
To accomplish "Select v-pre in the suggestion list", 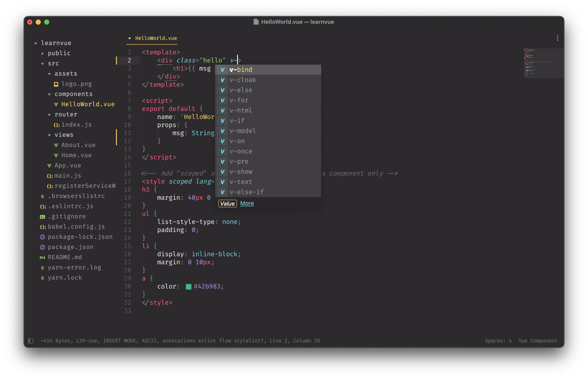I will point(268,161).
